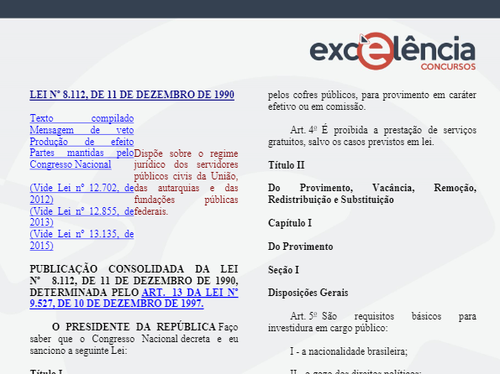This screenshot has height=374, width=500.
Task: Click the 'Título II' heading
Action: [x=286, y=165]
